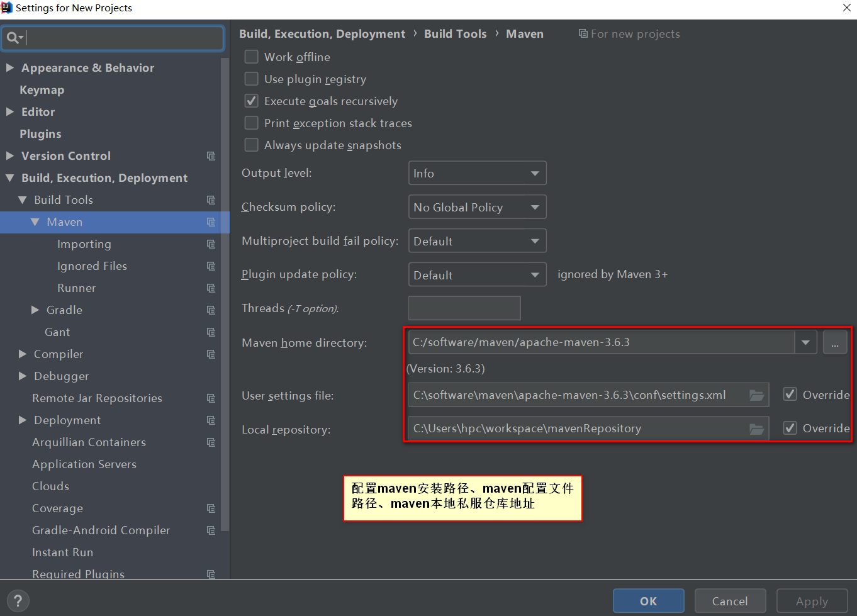This screenshot has width=857, height=616.
Task: Expand the Editor tree node
Action: tap(10, 111)
